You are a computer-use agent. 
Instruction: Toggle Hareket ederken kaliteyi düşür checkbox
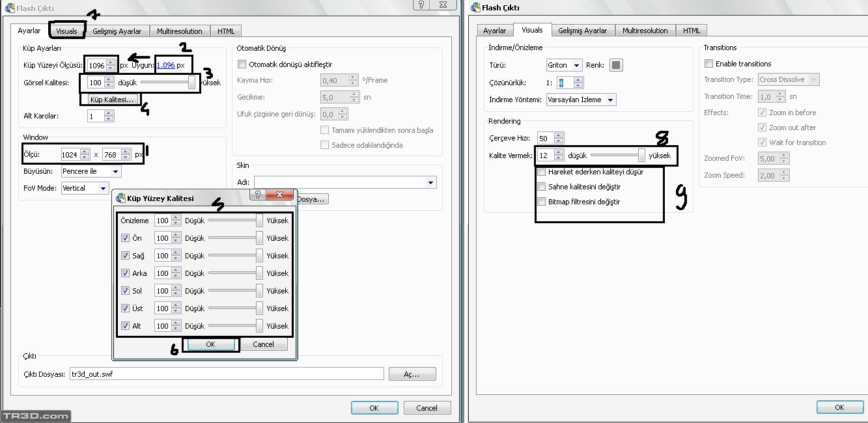click(542, 172)
